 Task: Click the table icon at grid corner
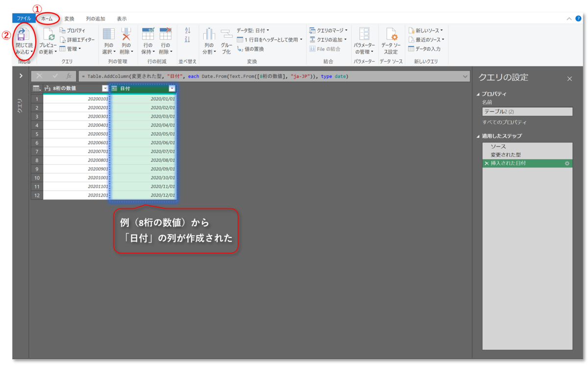coord(36,88)
